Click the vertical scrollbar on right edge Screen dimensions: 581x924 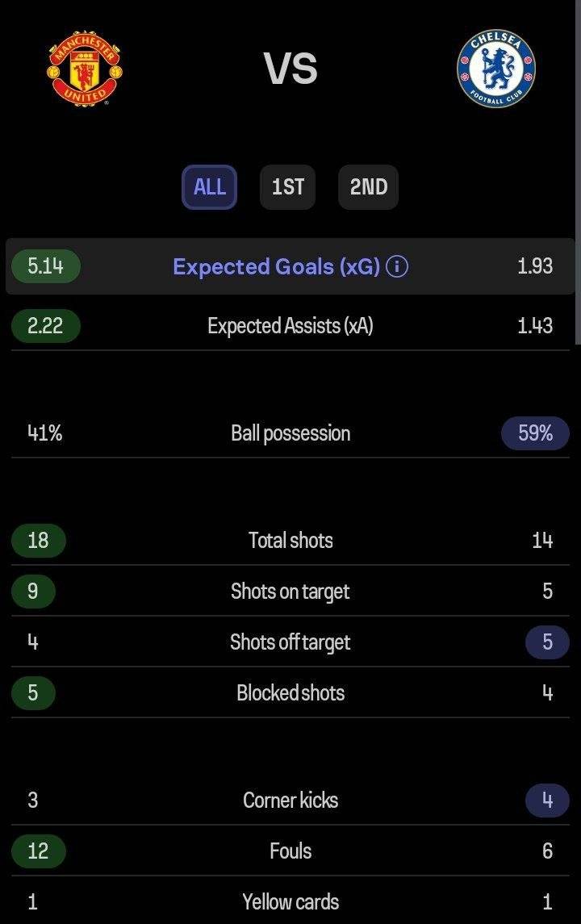pos(578,172)
